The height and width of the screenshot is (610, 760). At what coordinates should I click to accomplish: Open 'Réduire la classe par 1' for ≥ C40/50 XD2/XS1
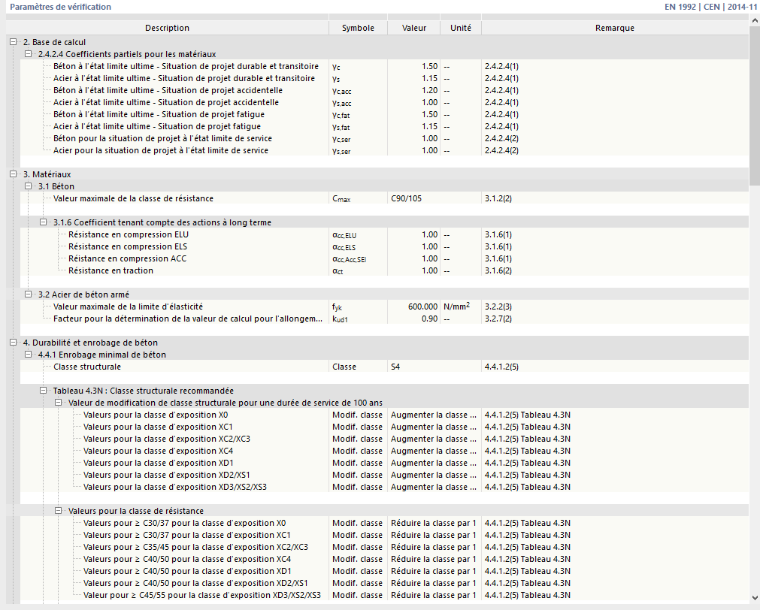tap(434, 583)
